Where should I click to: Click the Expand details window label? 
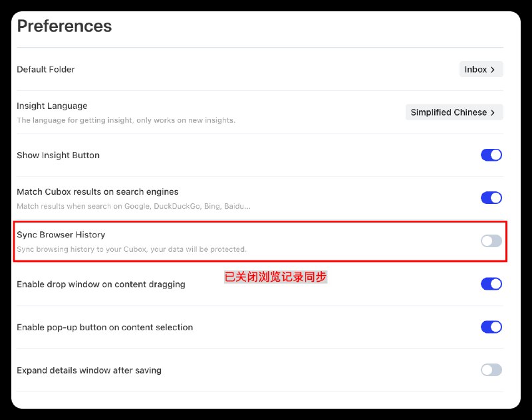coord(89,369)
